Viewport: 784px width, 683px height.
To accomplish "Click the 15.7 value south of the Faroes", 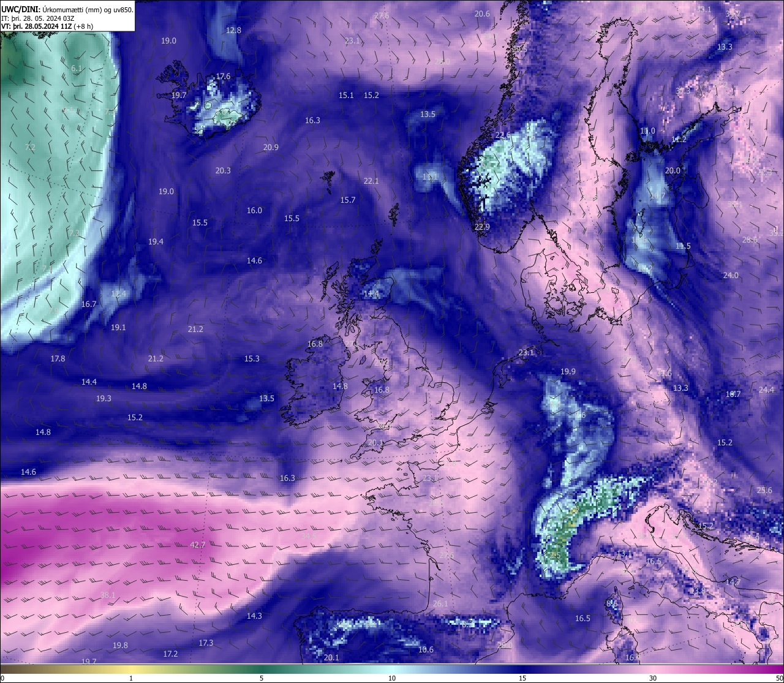I will point(348,200).
